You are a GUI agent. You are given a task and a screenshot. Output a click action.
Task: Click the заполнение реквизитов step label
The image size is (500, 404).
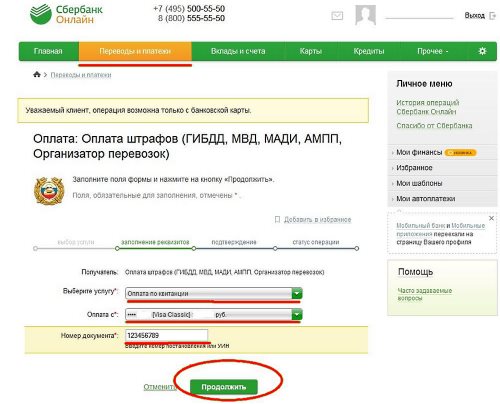point(155,242)
